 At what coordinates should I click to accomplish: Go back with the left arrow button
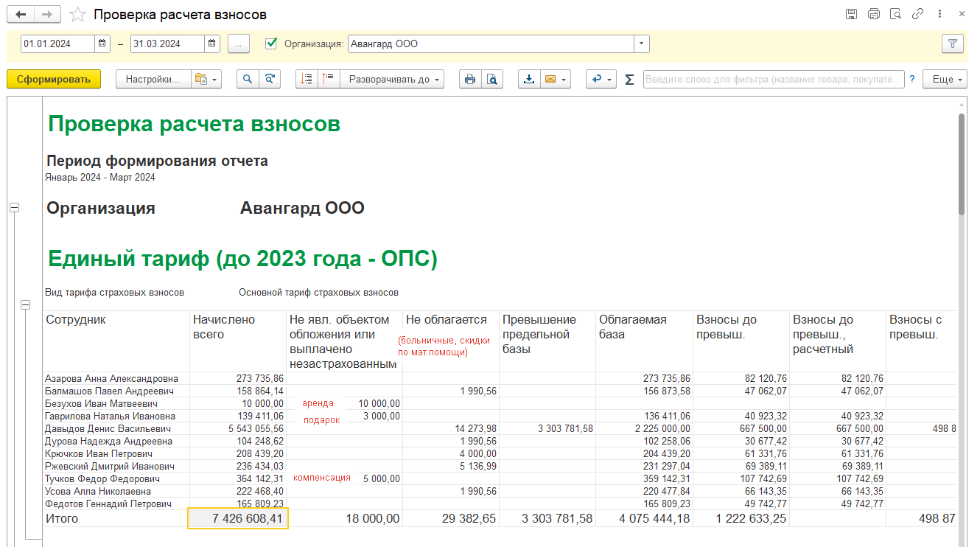[x=21, y=15]
